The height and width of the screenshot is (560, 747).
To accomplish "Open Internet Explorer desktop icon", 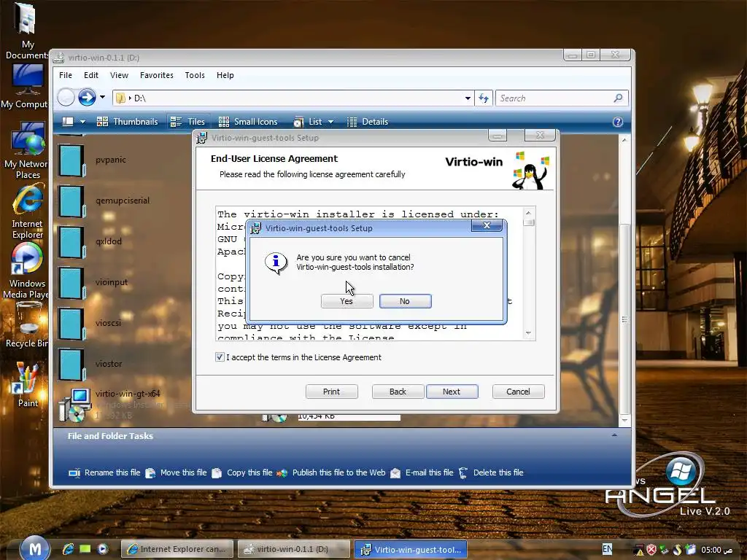I will (x=27, y=212).
